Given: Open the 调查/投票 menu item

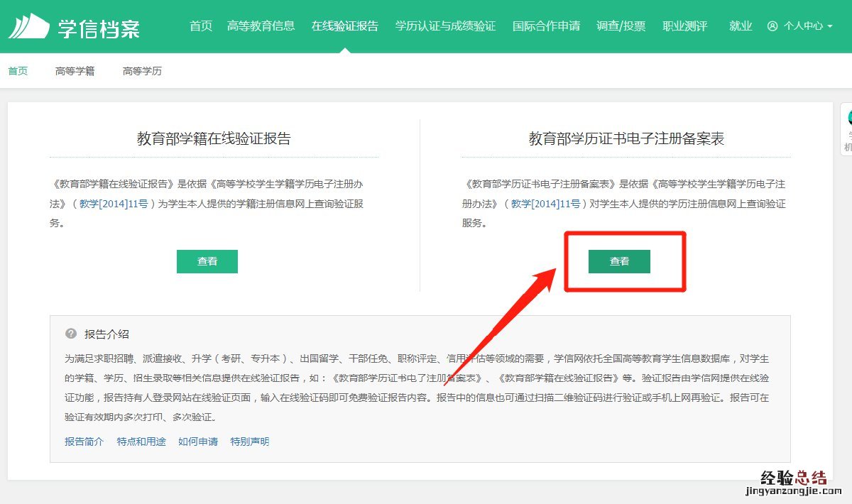Looking at the screenshot, I should pos(621,26).
